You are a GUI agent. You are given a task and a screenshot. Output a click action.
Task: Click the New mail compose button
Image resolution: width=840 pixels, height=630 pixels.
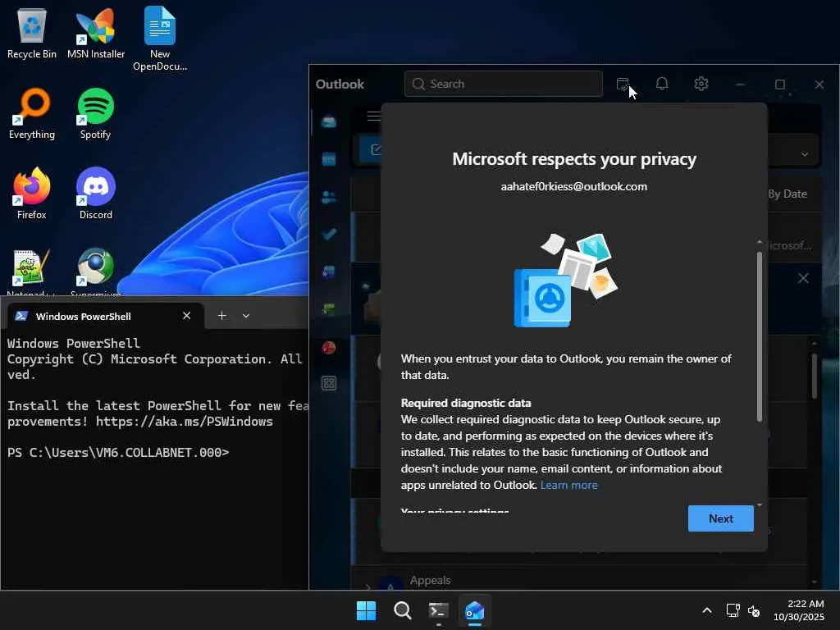pyautogui.click(x=371, y=149)
